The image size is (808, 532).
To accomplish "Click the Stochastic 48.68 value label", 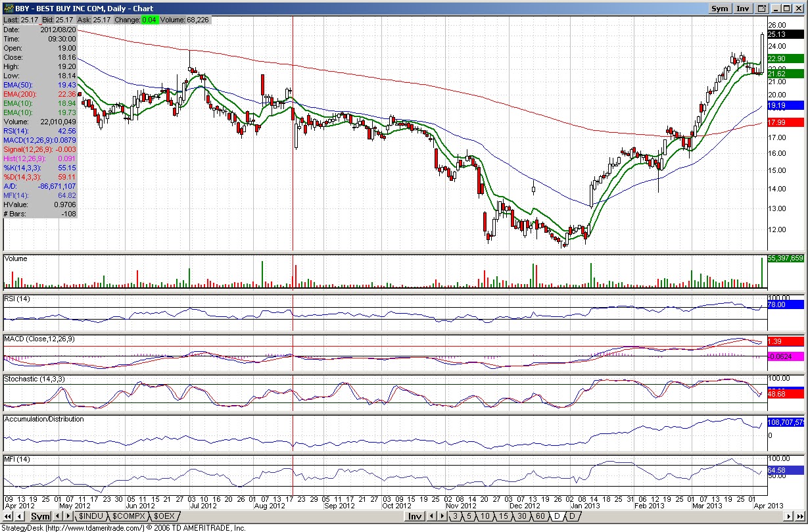I will pyautogui.click(x=785, y=393).
